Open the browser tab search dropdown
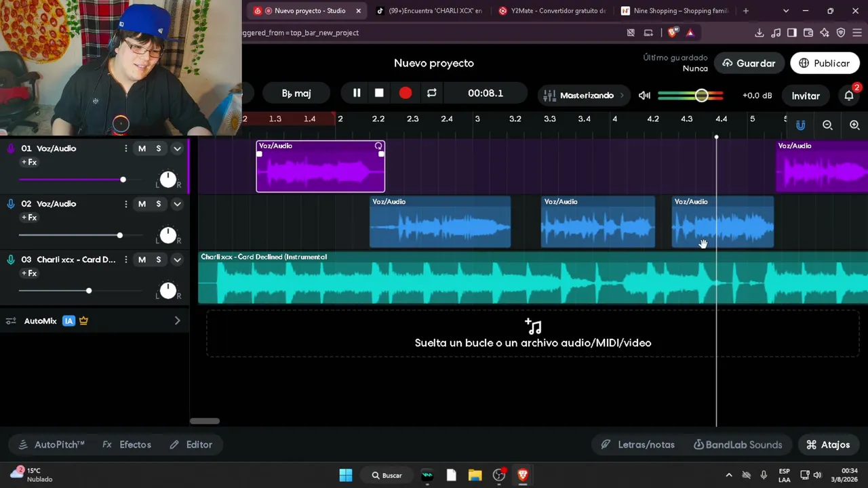 tap(786, 11)
